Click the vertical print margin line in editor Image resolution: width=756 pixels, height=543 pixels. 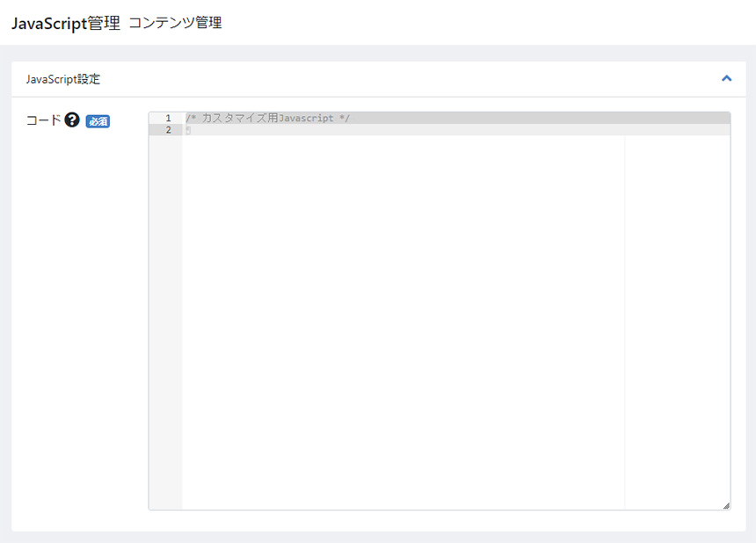tap(625, 316)
